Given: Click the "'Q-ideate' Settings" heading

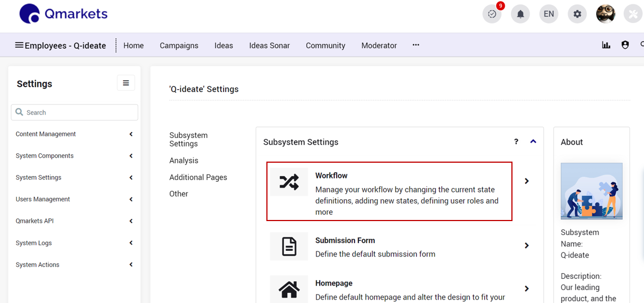Looking at the screenshot, I should coord(204,89).
